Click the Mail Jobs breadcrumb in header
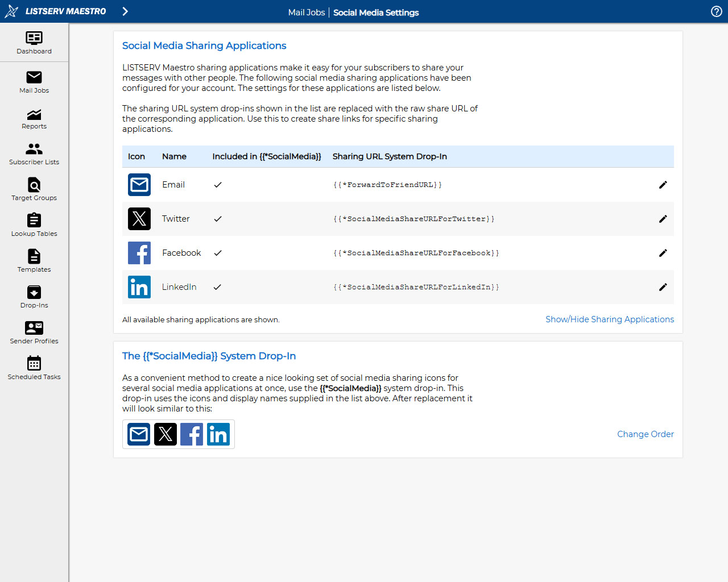Image resolution: width=728 pixels, height=582 pixels. tap(307, 13)
